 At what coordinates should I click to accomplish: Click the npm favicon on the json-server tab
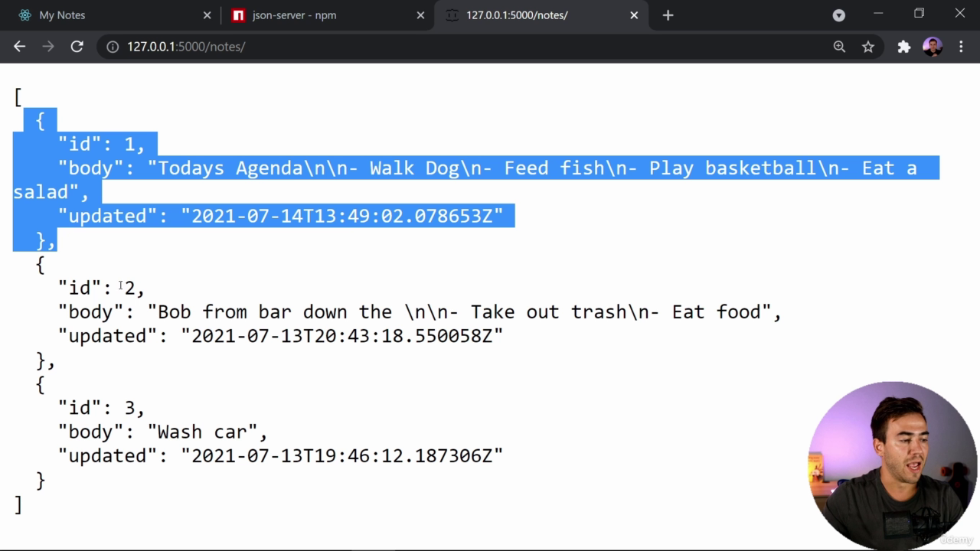click(238, 15)
